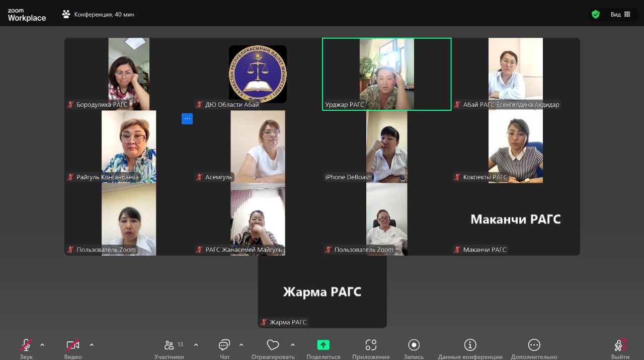
Task: Click the Отреагировать reactions icon
Action: pyautogui.click(x=272, y=345)
